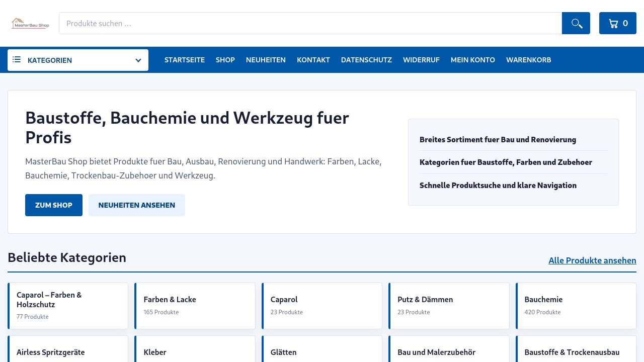Open the Warenkorb menu item
The image size is (644, 362).
tap(529, 60)
